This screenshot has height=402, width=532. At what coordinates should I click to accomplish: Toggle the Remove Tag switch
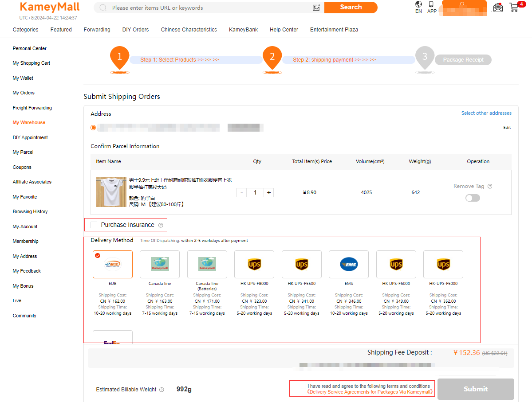point(473,198)
